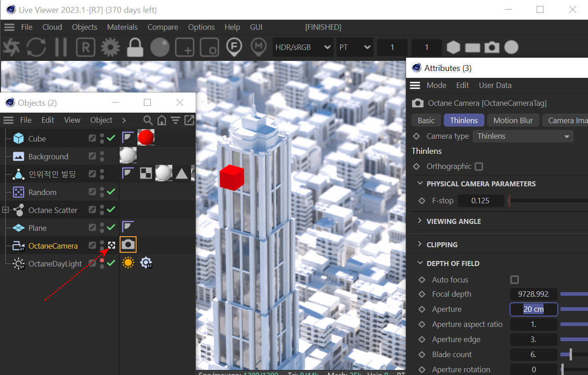Toggle the Cube enabled green checkmark
The image size is (588, 375).
[111, 138]
